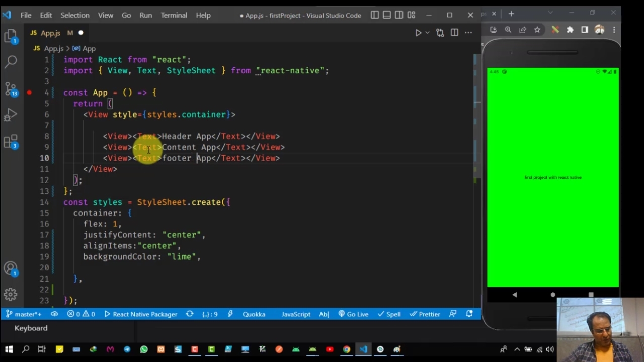This screenshot has width=644, height=362.
Task: Click Go Live in the status bar
Action: (x=353, y=314)
